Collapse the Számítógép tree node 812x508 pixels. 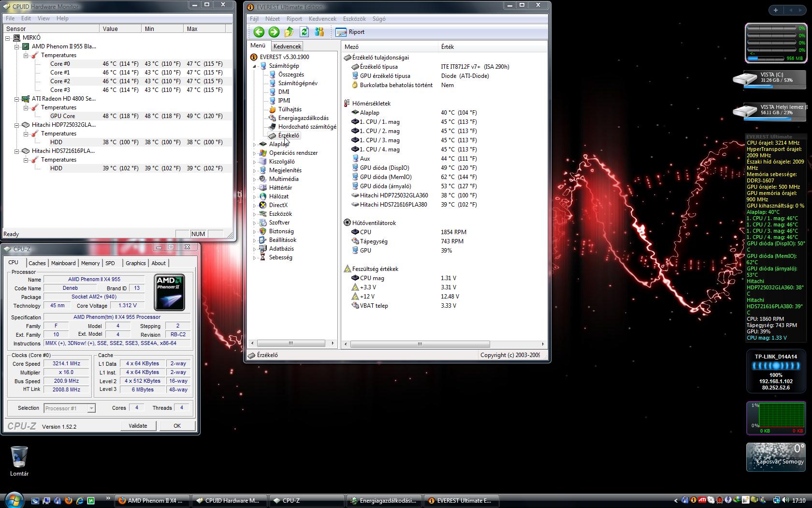(254, 66)
